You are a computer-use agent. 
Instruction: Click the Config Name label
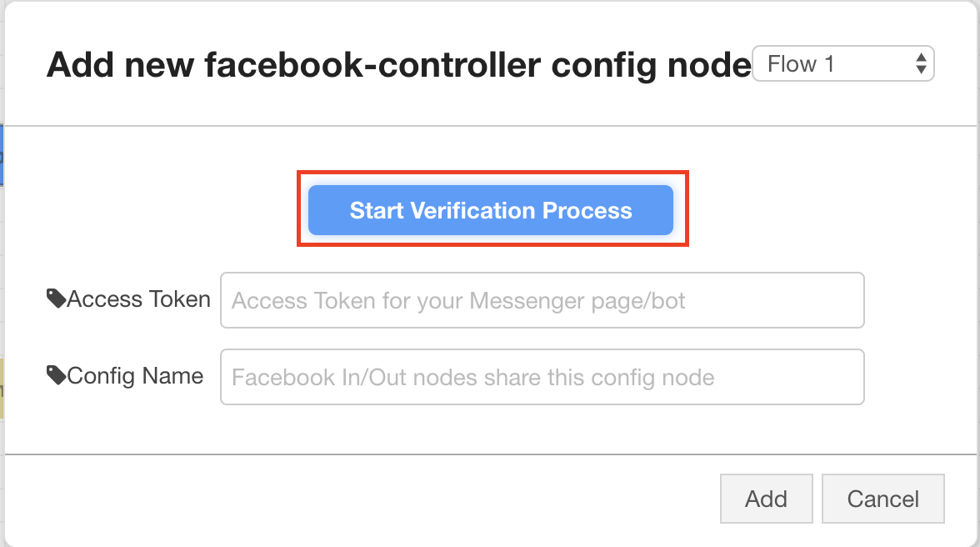point(137,375)
